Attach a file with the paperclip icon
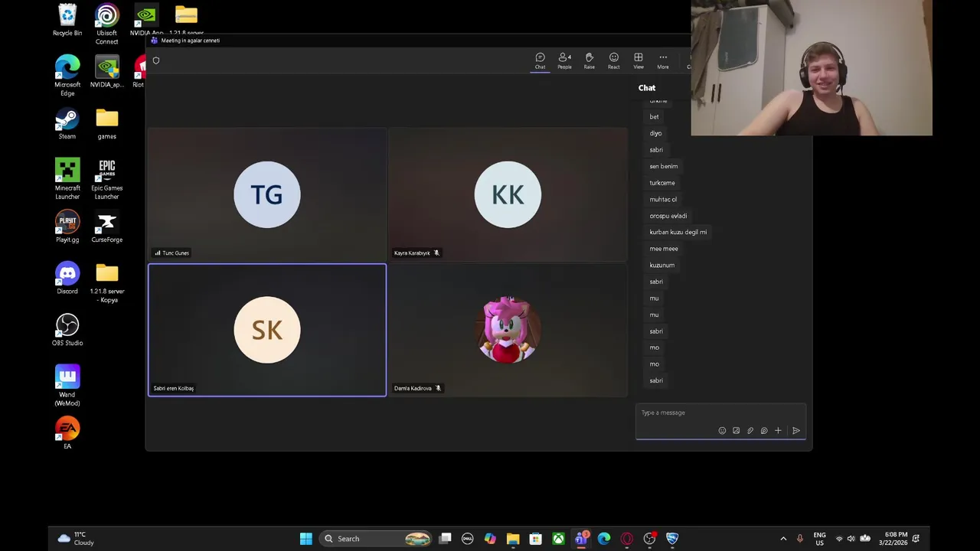This screenshot has width=980, height=551. pos(750,431)
